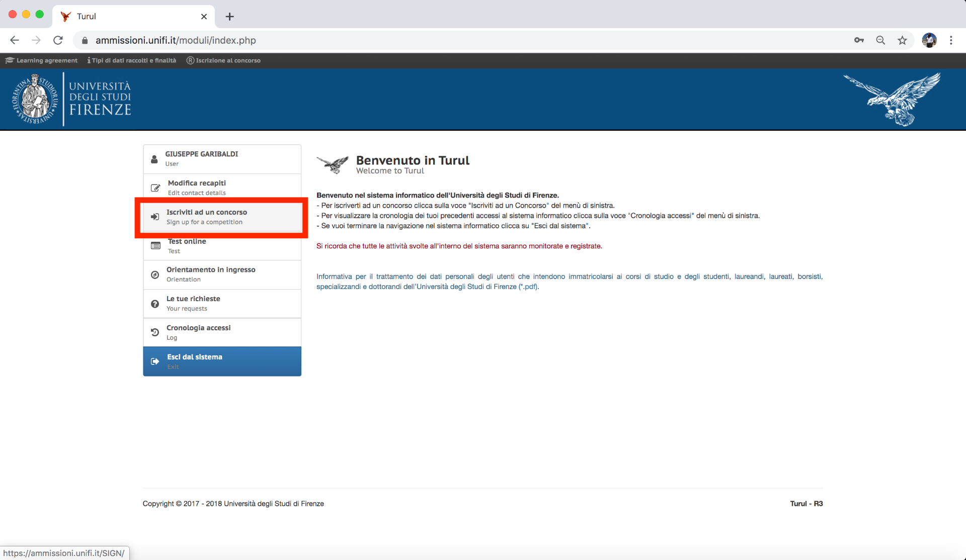Open the Informativa privacy PDF link
The height and width of the screenshot is (560, 966).
coord(570,282)
